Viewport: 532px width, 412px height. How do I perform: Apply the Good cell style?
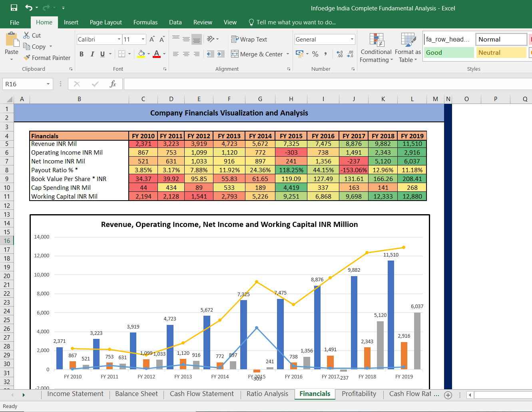click(449, 52)
